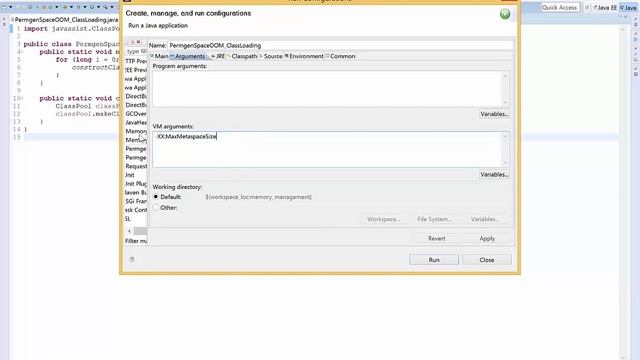Viewport: 640px width, 360px height.
Task: Click the Search icon in Eclipse toolbar
Action: point(106,7)
